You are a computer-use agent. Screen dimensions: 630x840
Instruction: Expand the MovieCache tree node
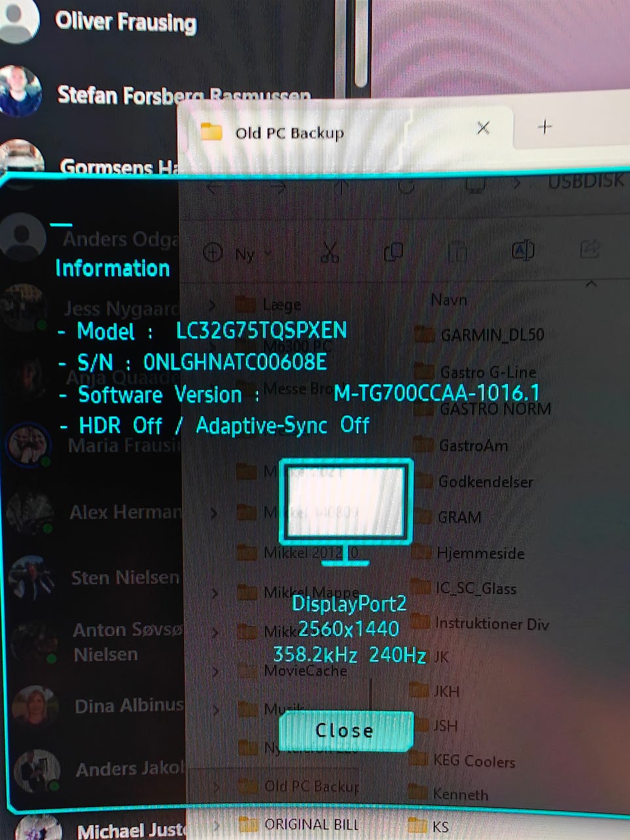(216, 671)
